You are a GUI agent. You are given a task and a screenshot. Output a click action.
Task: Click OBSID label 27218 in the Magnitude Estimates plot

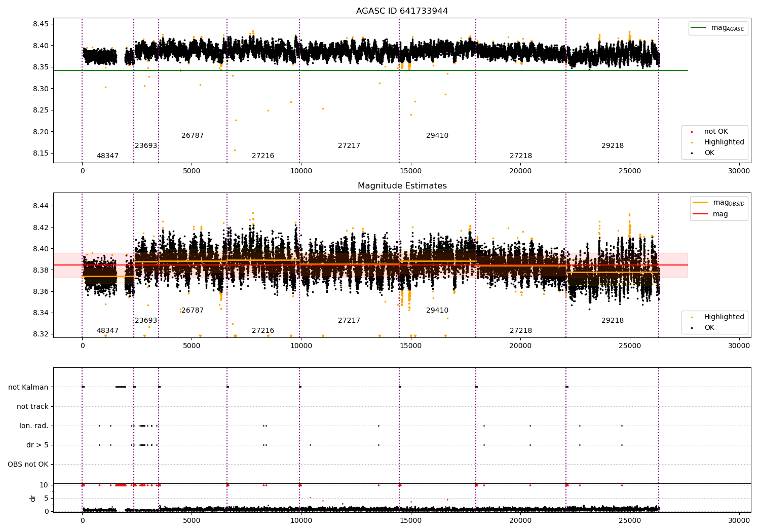point(521,331)
